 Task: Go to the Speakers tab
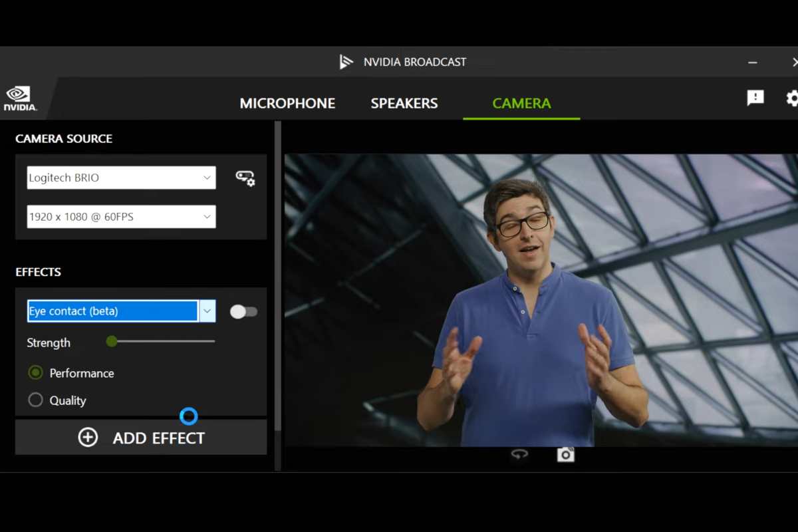(x=404, y=104)
